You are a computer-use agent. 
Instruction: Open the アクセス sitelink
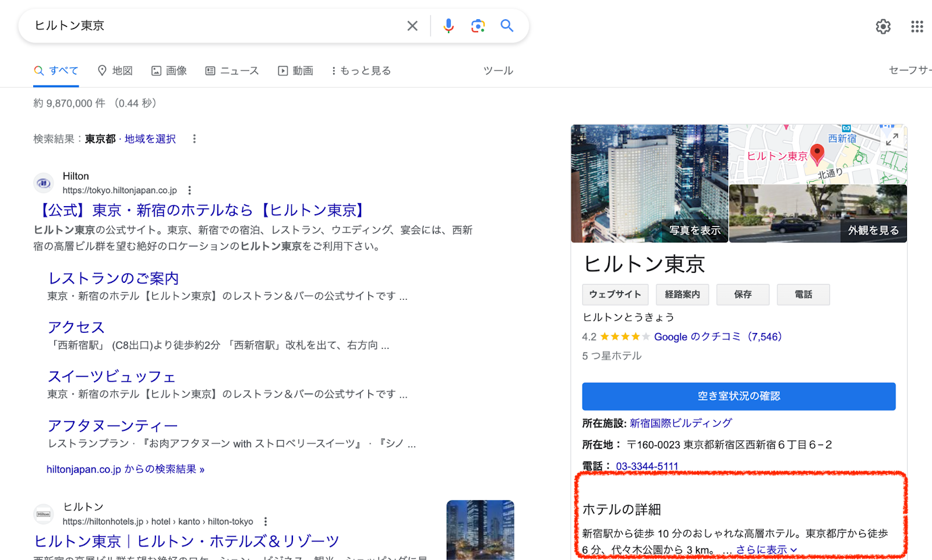pos(76,327)
